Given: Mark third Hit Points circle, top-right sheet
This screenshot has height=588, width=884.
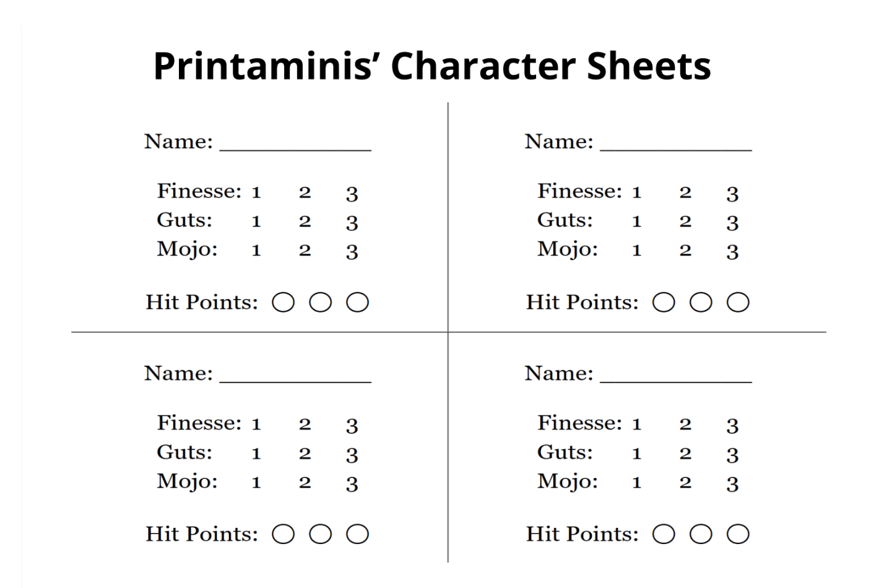Looking at the screenshot, I should [738, 303].
